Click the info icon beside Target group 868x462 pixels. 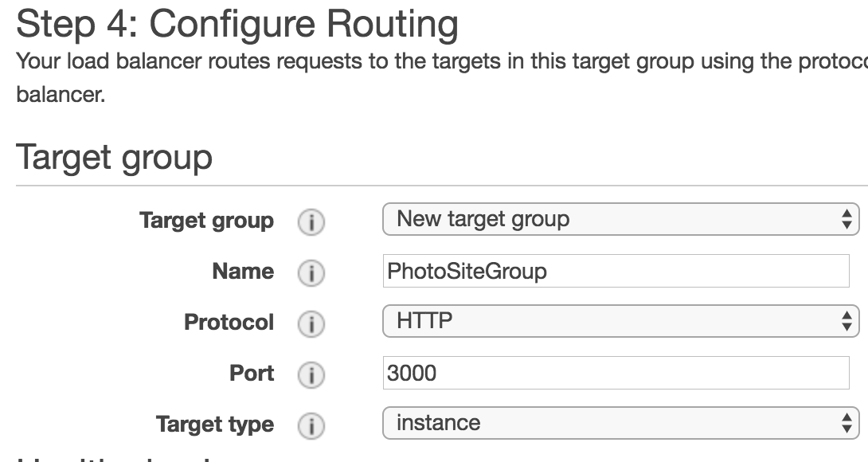point(311,222)
